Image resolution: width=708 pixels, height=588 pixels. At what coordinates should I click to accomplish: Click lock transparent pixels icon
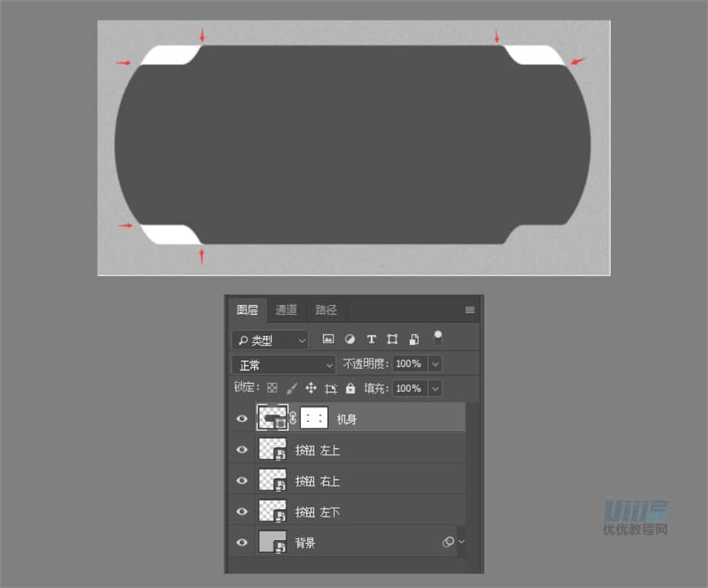click(x=273, y=389)
